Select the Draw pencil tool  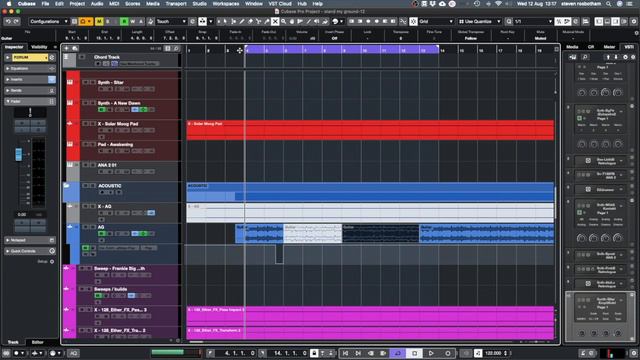[x=242, y=21]
